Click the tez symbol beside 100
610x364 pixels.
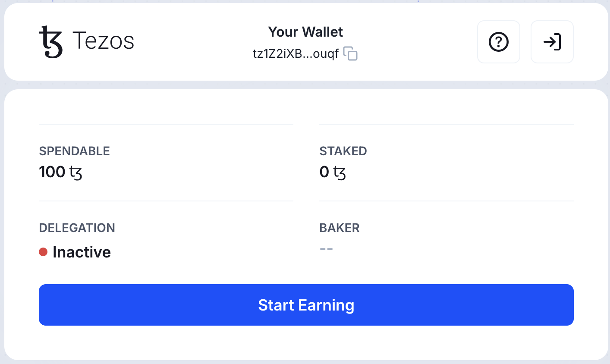[75, 173]
